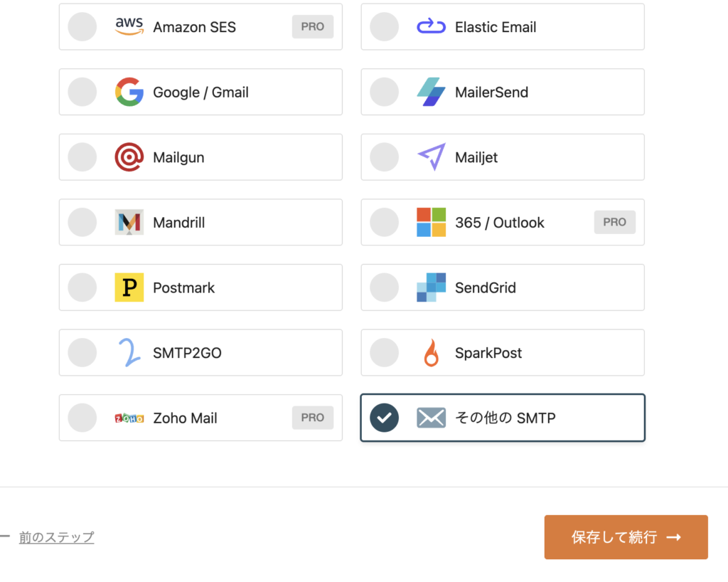The image size is (728, 582).
Task: Click the MailerSend logo icon
Action: point(431,92)
